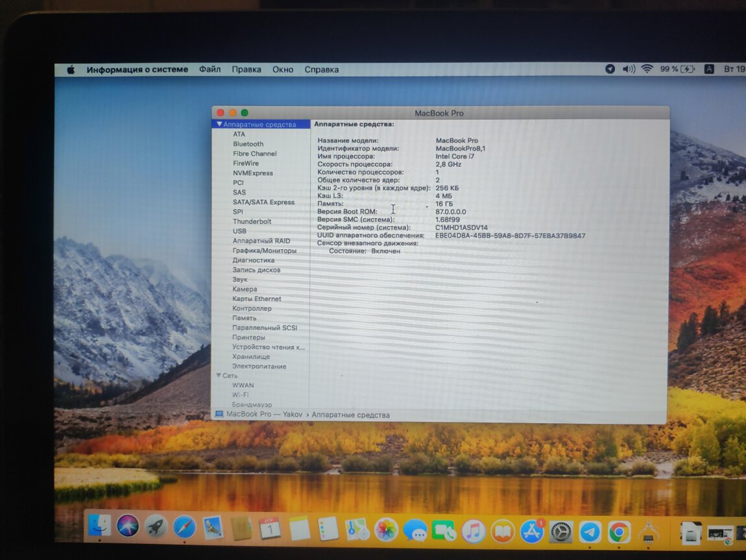The height and width of the screenshot is (560, 746).
Task: Select PCI in the sidebar
Action: coord(238,183)
